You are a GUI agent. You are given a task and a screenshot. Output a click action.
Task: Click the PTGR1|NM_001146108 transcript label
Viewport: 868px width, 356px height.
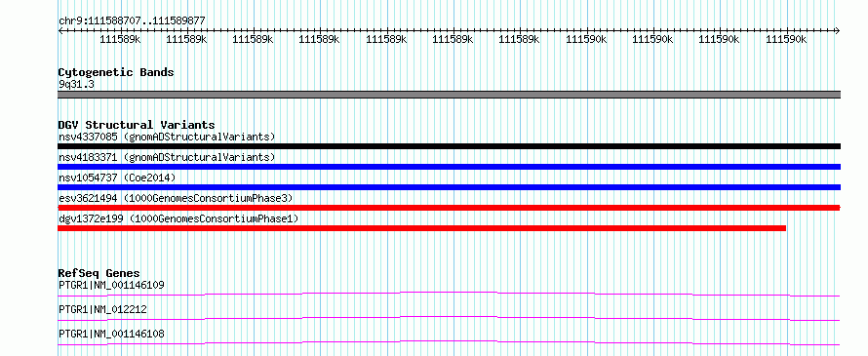coord(111,334)
